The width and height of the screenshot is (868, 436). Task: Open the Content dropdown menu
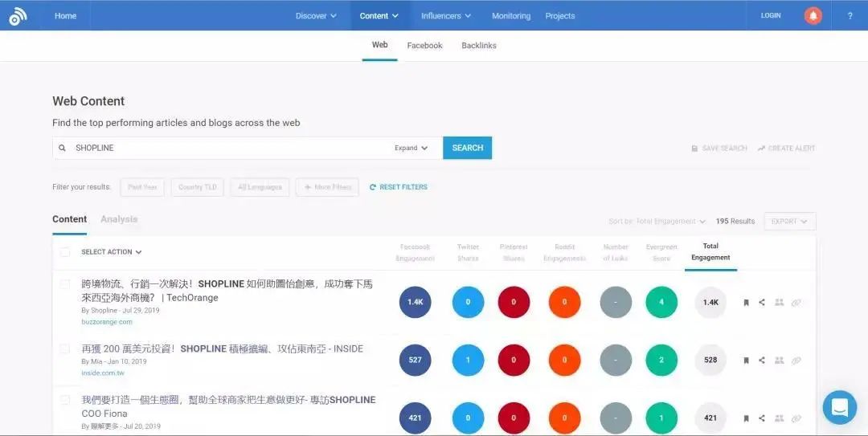coord(379,15)
